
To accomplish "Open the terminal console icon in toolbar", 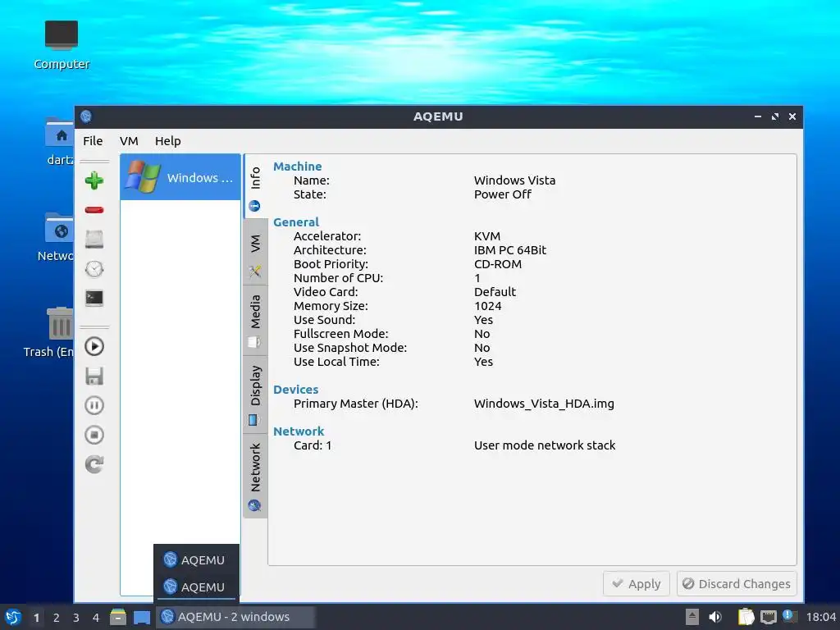I will (94, 298).
